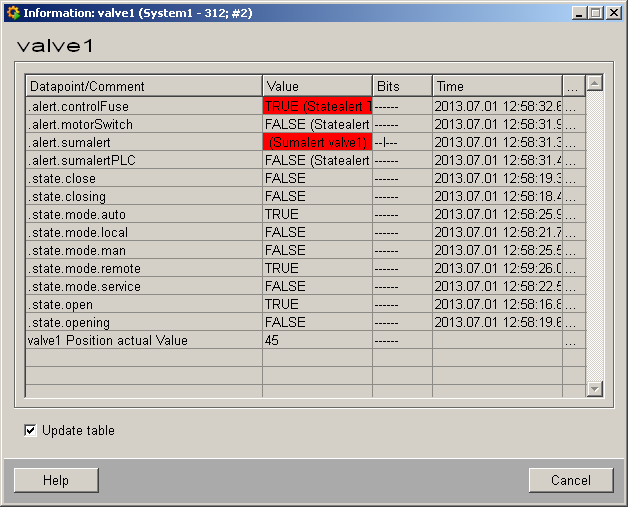Sort by the Value column header
The width and height of the screenshot is (628, 507).
click(318, 86)
